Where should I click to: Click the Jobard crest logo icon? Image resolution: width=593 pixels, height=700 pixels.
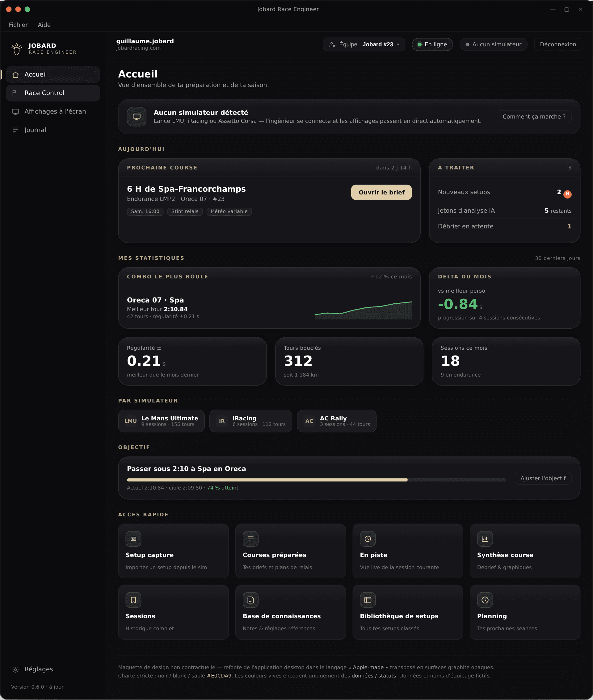pyautogui.click(x=16, y=49)
